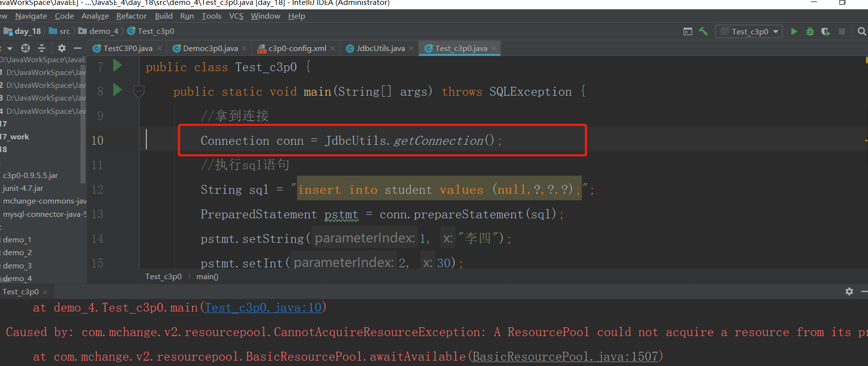This screenshot has height=366, width=868.
Task: Click pstmt variable on line 13
Action: pyautogui.click(x=341, y=214)
